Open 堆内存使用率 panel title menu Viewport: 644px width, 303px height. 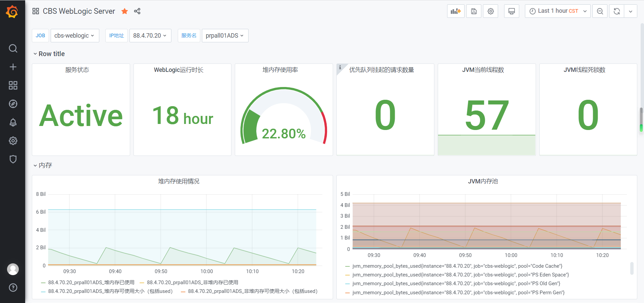(280, 70)
